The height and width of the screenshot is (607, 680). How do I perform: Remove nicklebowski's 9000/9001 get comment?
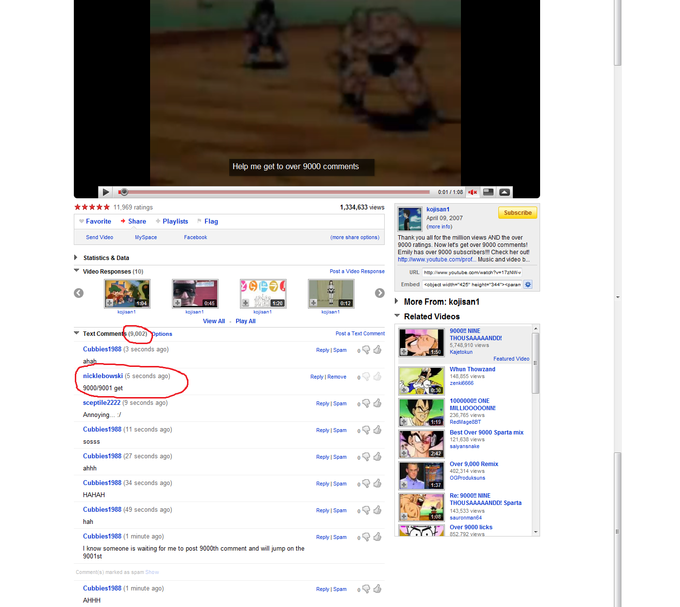point(337,377)
